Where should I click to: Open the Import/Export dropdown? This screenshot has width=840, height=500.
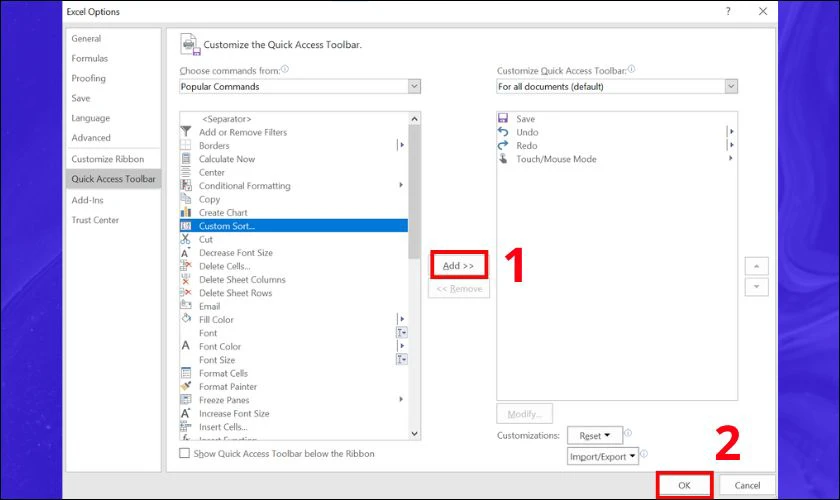603,456
